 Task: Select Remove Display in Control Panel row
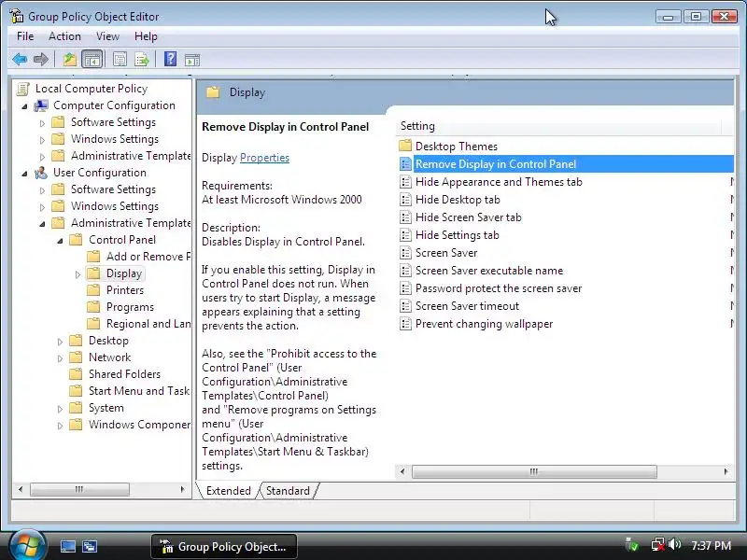tap(565, 164)
